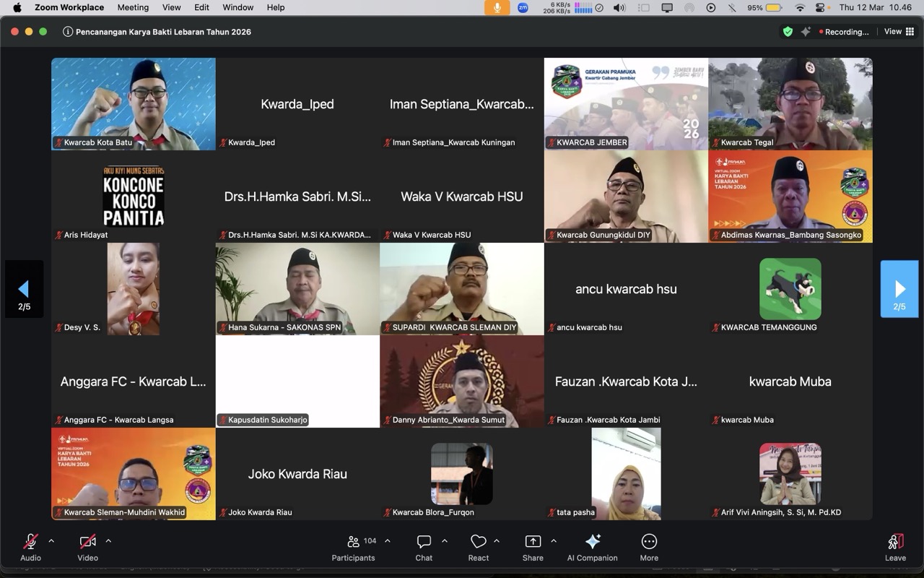Open the Chat panel

424,547
